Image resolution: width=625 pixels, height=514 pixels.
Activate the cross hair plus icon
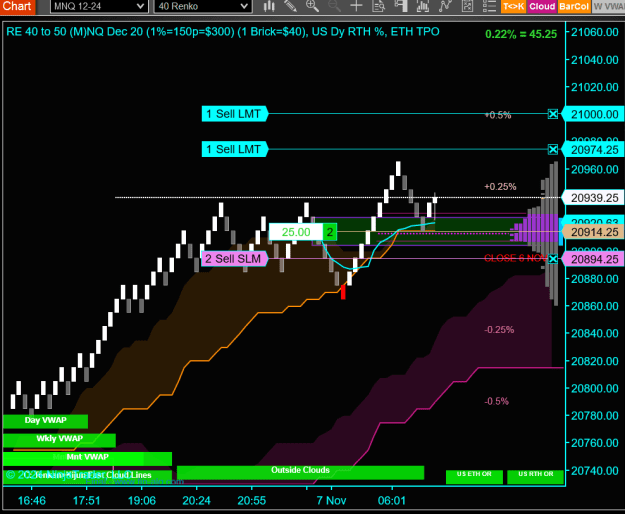pos(356,6)
